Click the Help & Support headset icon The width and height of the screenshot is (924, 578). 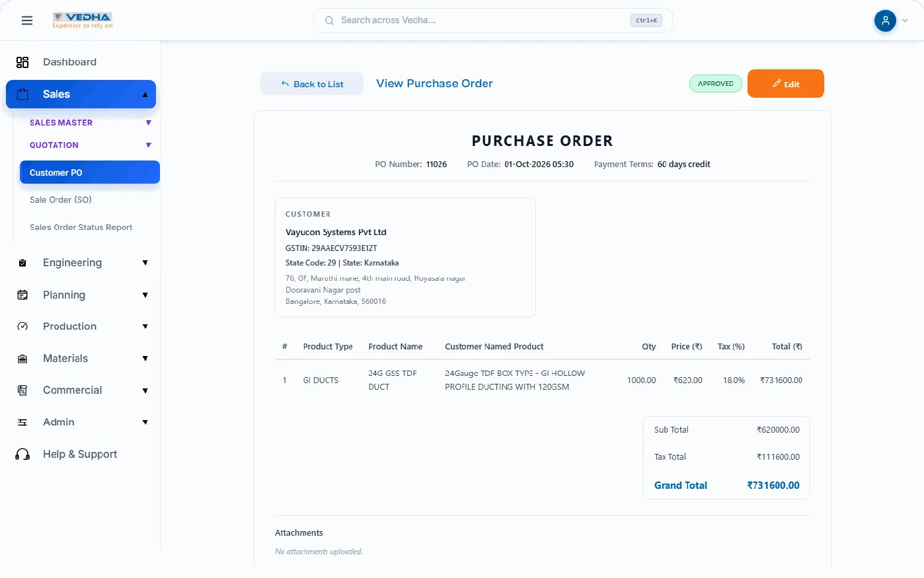22,454
